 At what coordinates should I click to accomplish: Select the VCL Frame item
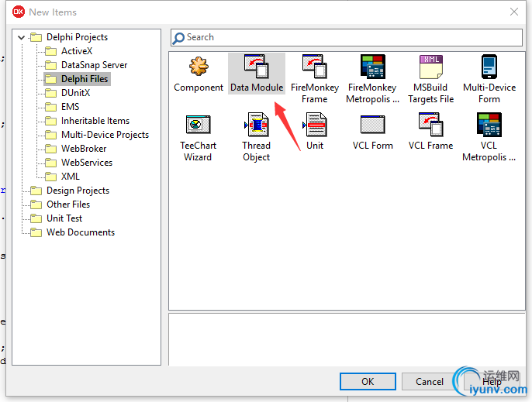click(x=430, y=132)
